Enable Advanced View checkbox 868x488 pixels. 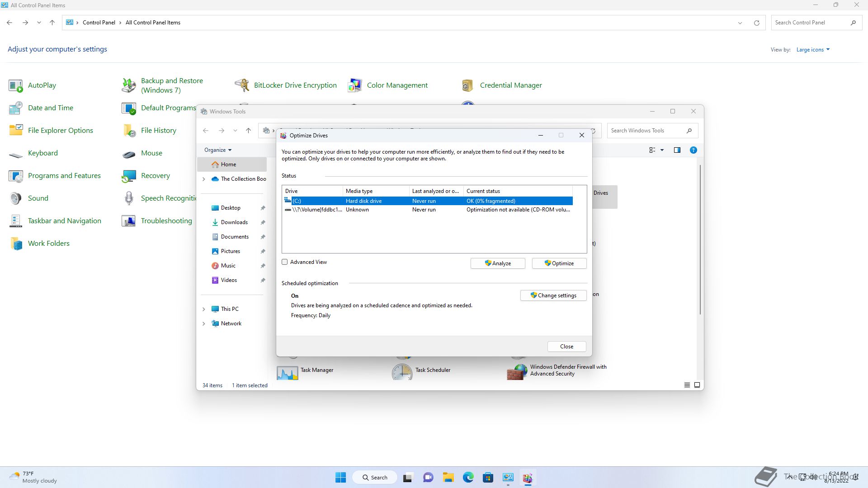coord(285,262)
